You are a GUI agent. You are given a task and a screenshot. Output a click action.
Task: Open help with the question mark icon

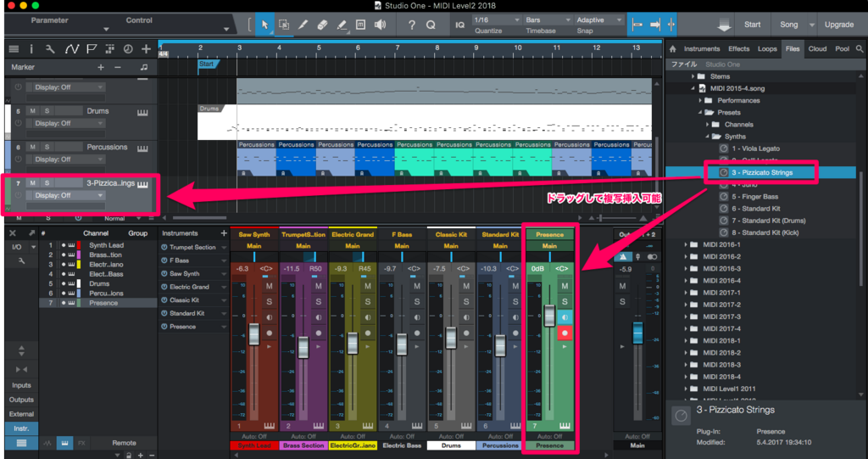coord(411,25)
